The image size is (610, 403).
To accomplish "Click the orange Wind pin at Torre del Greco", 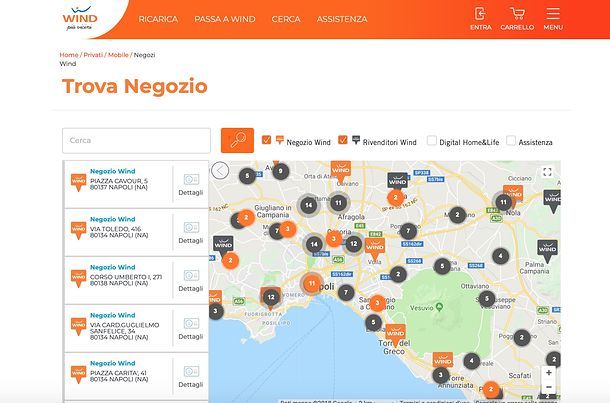I will [x=395, y=335].
